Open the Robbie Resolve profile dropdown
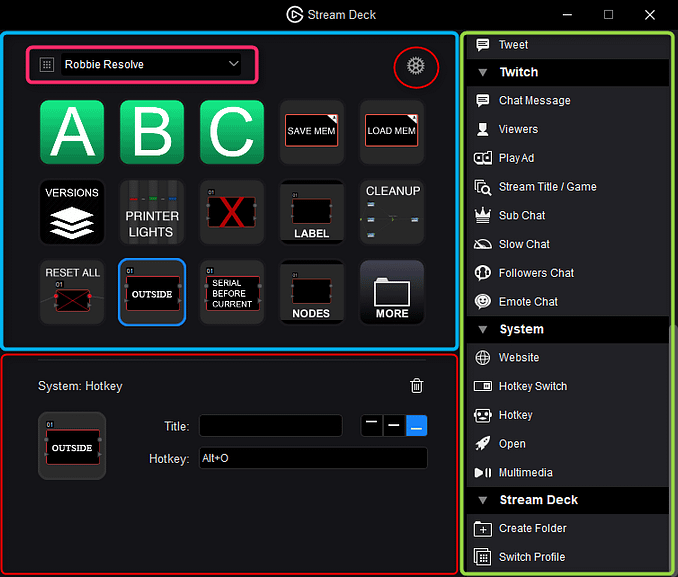678x577 pixels. coord(151,64)
